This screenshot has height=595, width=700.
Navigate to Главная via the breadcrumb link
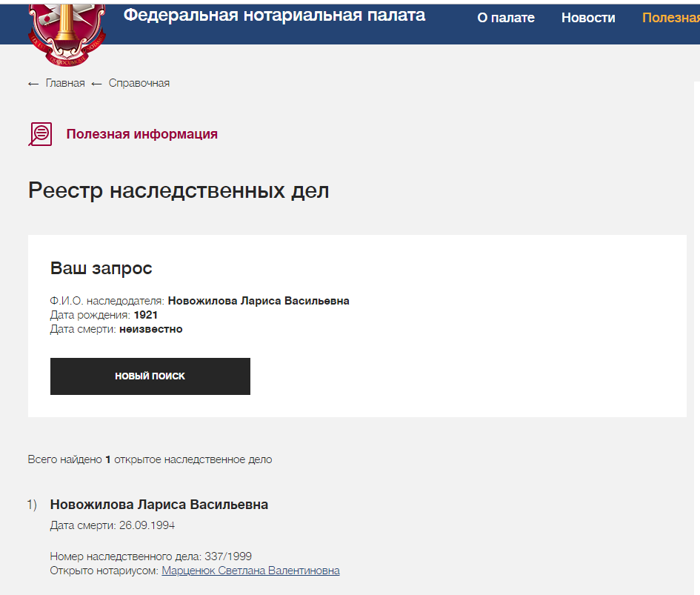tap(65, 83)
